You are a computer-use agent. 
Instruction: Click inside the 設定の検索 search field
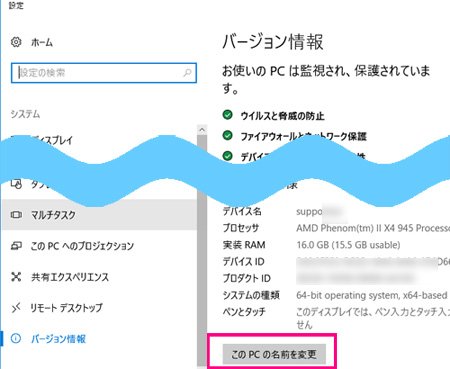(x=104, y=73)
